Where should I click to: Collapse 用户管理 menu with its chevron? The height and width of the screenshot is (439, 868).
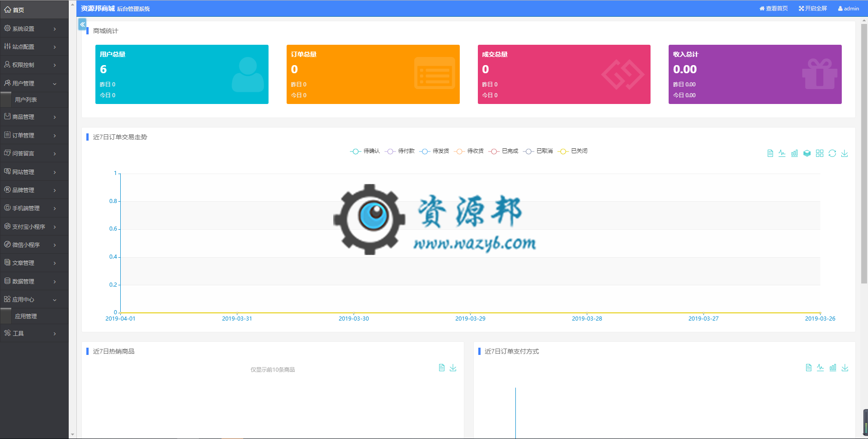click(x=55, y=84)
